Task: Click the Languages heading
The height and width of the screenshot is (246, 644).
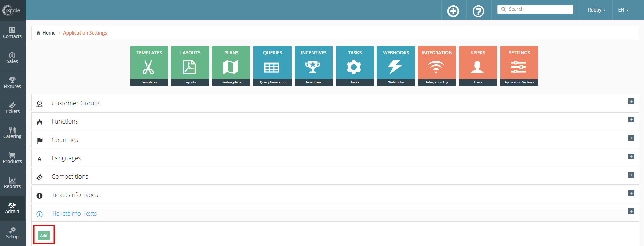Action: [x=66, y=158]
